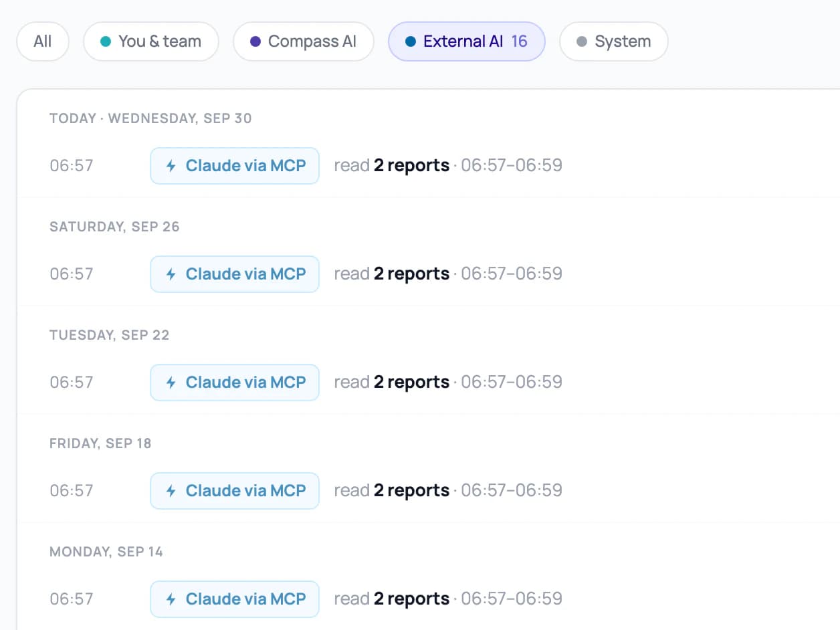
Task: Filter activity by Compass AI
Action: click(304, 41)
